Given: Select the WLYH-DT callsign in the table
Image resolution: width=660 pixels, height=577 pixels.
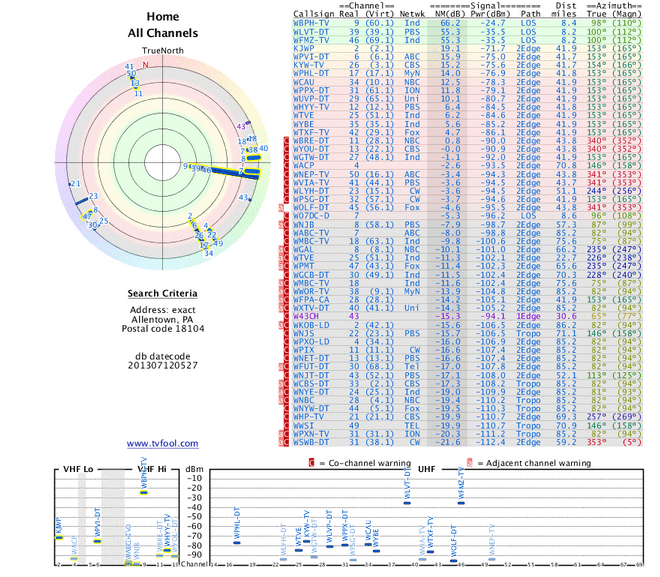Looking at the screenshot, I should pos(311,191).
